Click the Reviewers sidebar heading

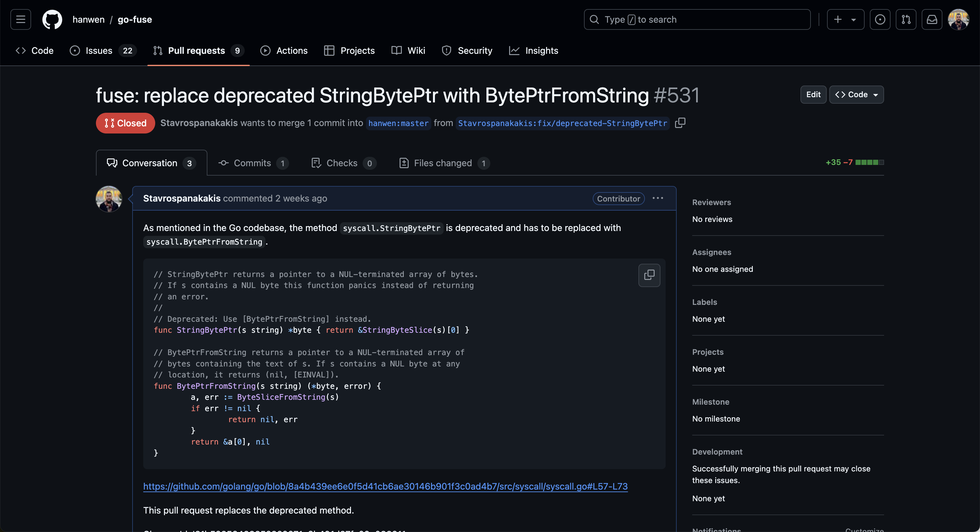(711, 202)
